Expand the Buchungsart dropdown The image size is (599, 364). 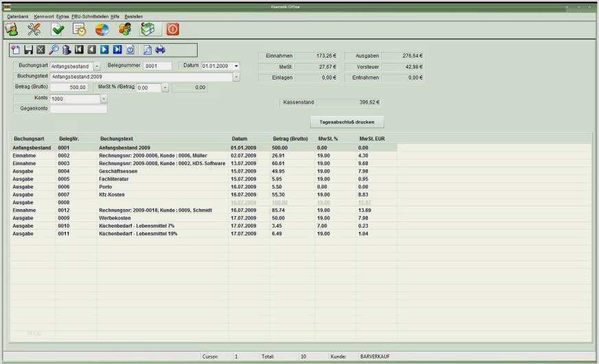(x=97, y=66)
